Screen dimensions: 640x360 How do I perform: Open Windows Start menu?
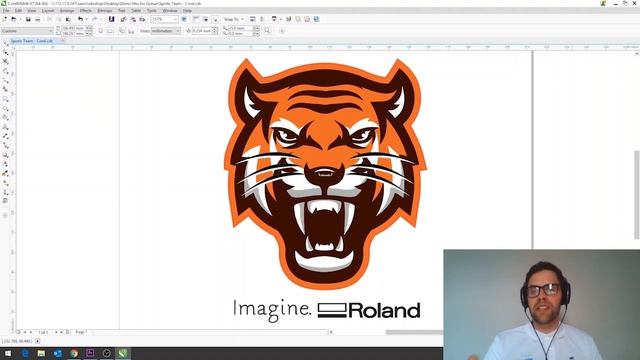[x=8, y=353]
